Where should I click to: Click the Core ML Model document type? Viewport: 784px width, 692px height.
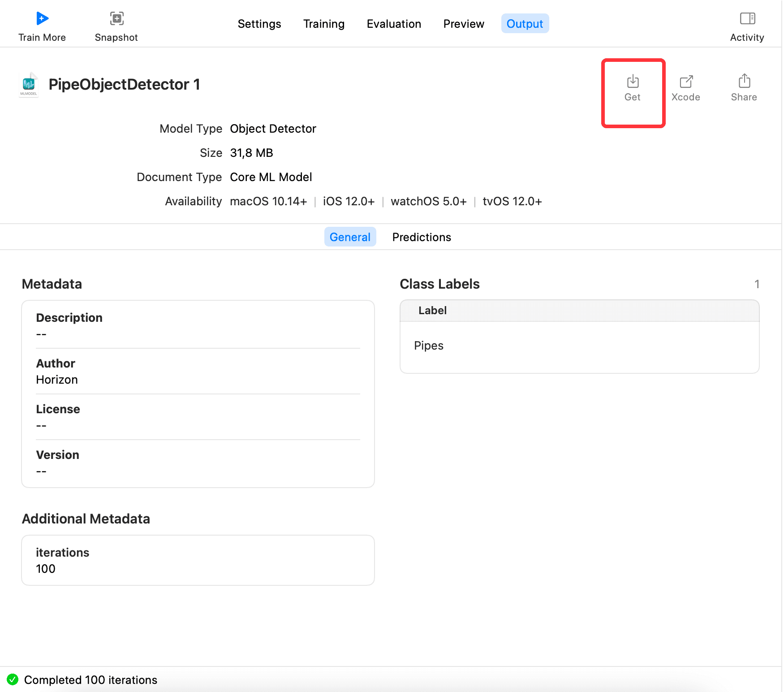point(271,177)
